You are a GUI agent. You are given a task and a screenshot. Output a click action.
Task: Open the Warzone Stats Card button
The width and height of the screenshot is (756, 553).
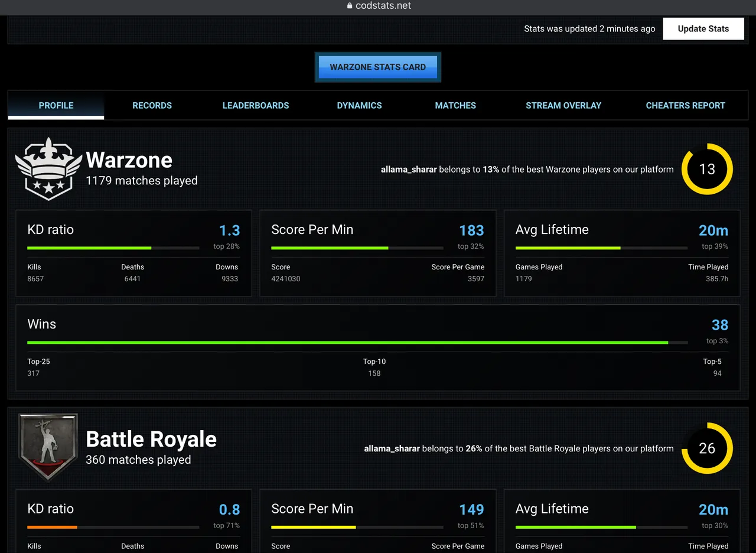pos(378,67)
